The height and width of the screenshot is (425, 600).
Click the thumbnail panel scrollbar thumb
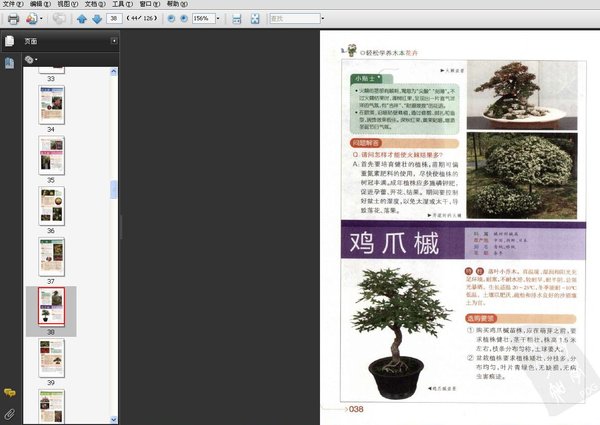coord(114,189)
